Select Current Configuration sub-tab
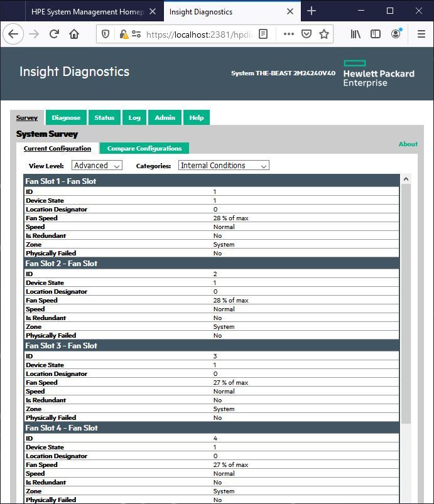 tap(57, 149)
